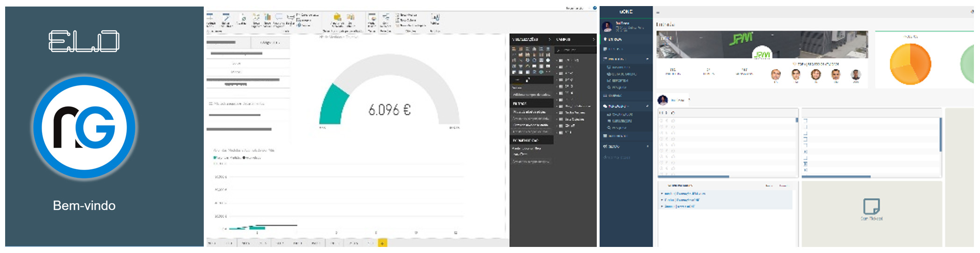The image size is (980, 253).
Task: Click the ELO outlined logo text
Action: tap(84, 41)
